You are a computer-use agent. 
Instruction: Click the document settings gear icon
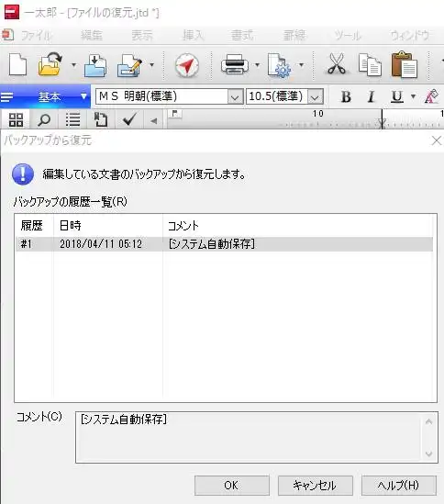coord(279,65)
